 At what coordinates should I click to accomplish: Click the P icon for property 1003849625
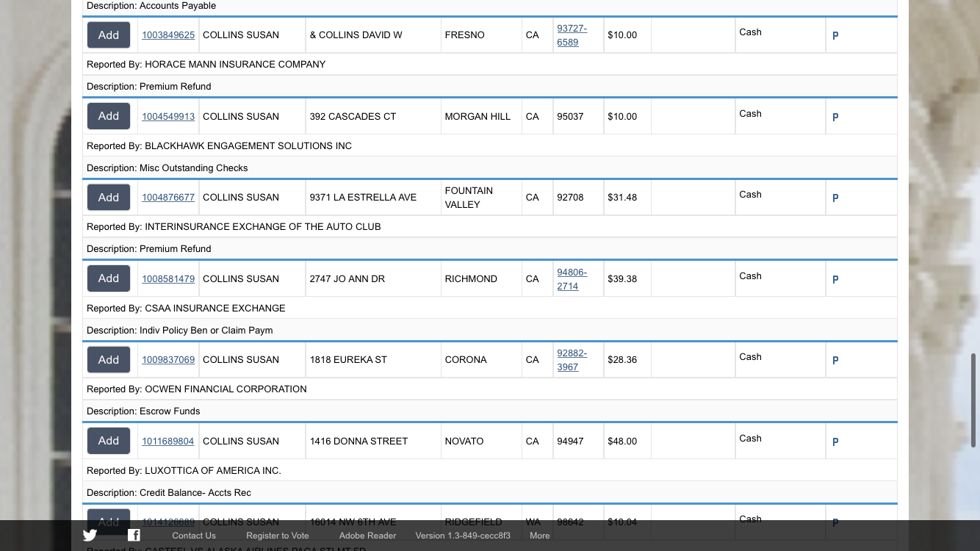(x=835, y=35)
